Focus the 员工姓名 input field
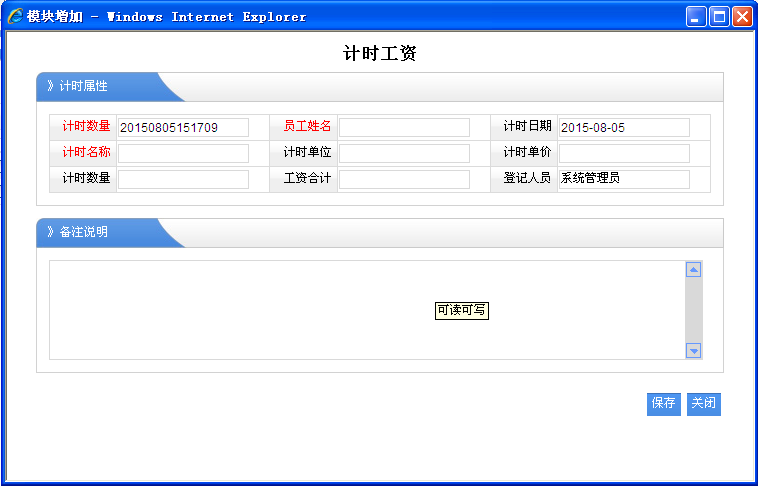The width and height of the screenshot is (758, 486). (404, 127)
